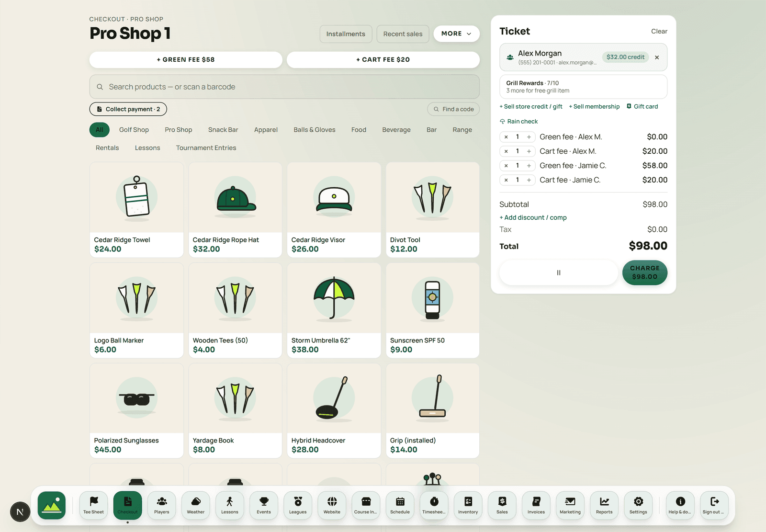Open the Invoices dock icon
Image resolution: width=766 pixels, height=532 pixels.
click(x=536, y=505)
